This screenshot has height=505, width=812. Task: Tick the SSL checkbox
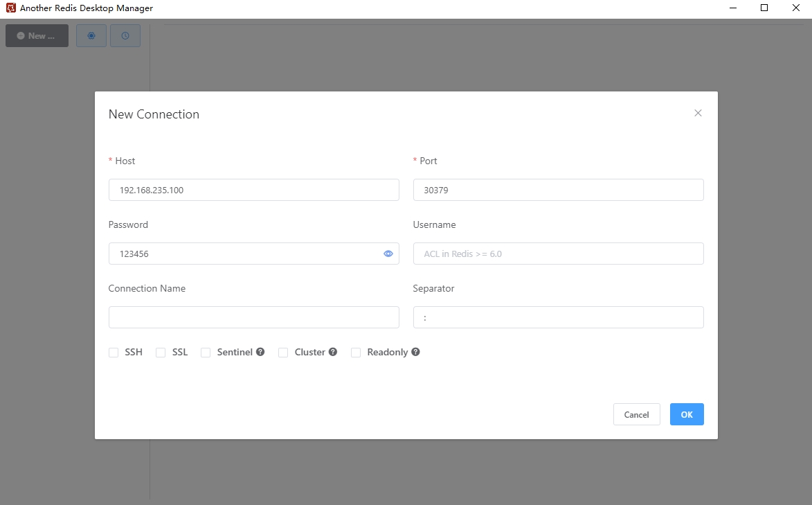click(161, 353)
